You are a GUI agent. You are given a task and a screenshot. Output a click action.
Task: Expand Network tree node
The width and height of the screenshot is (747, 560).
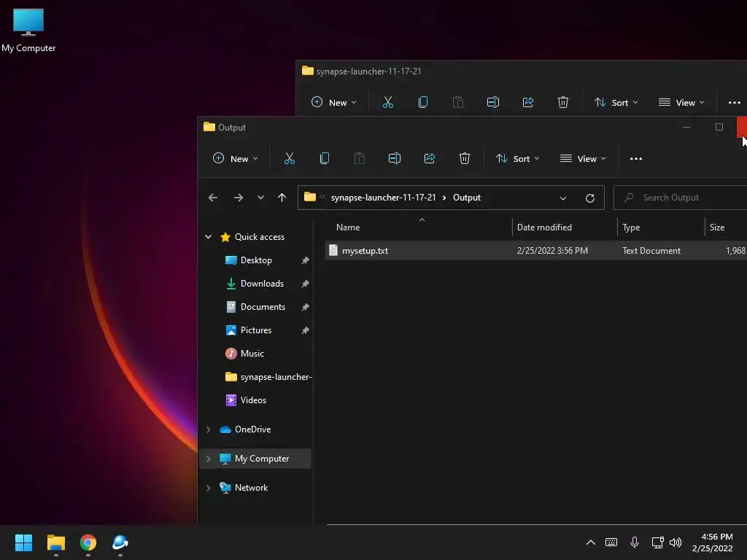208,488
